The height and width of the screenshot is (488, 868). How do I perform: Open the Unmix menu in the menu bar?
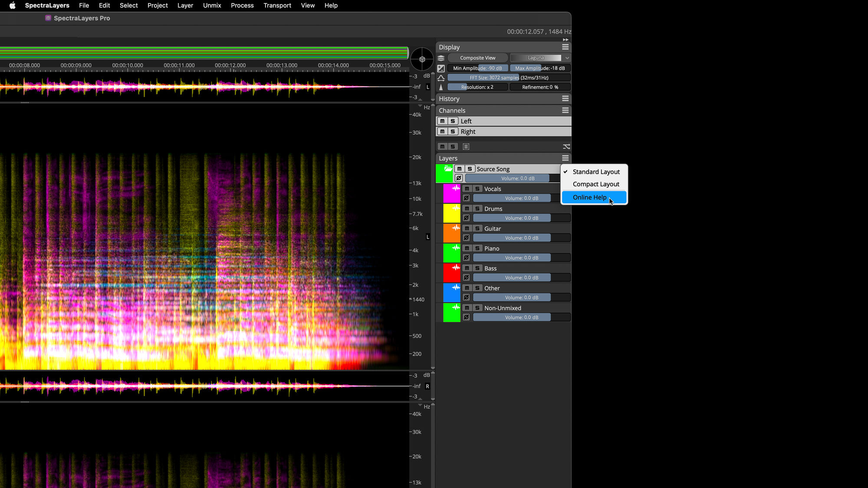(212, 5)
